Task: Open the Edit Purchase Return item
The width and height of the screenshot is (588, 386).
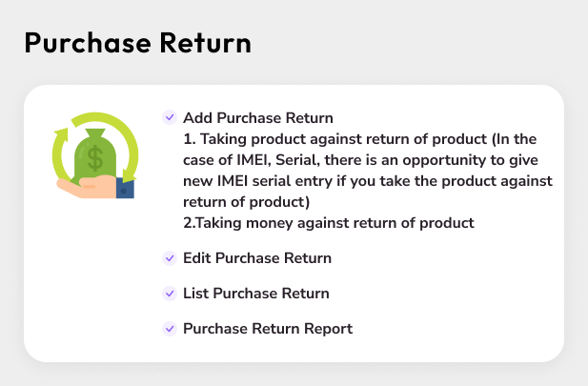Action: click(257, 258)
